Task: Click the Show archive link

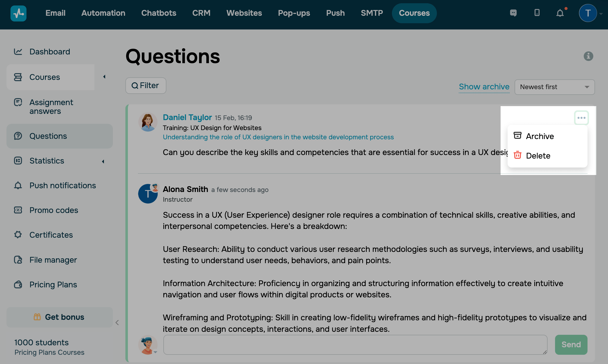Action: tap(484, 87)
